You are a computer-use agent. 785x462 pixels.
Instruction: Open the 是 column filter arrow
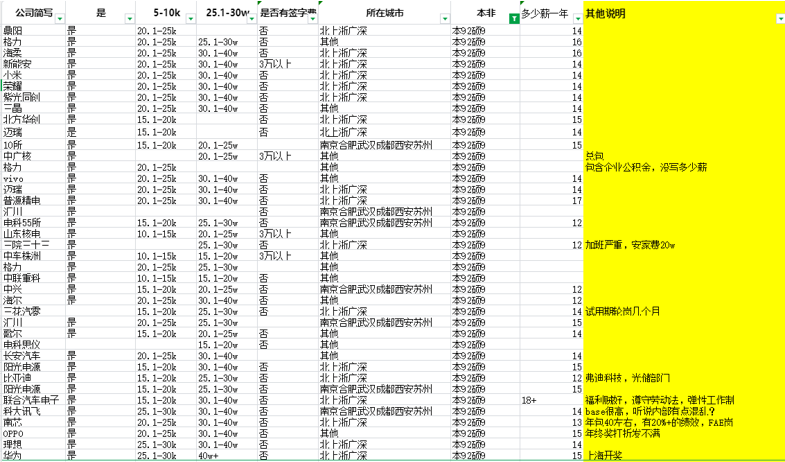(x=127, y=20)
